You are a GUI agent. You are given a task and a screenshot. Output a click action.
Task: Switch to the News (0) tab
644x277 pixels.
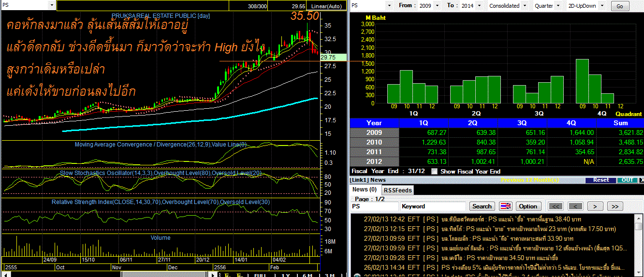tap(365, 190)
